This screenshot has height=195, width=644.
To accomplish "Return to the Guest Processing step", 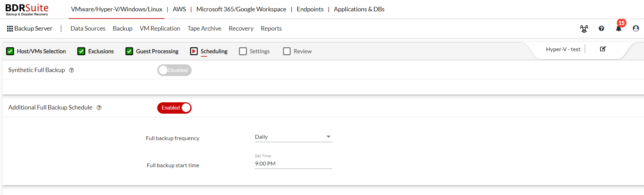I will 152,51.
